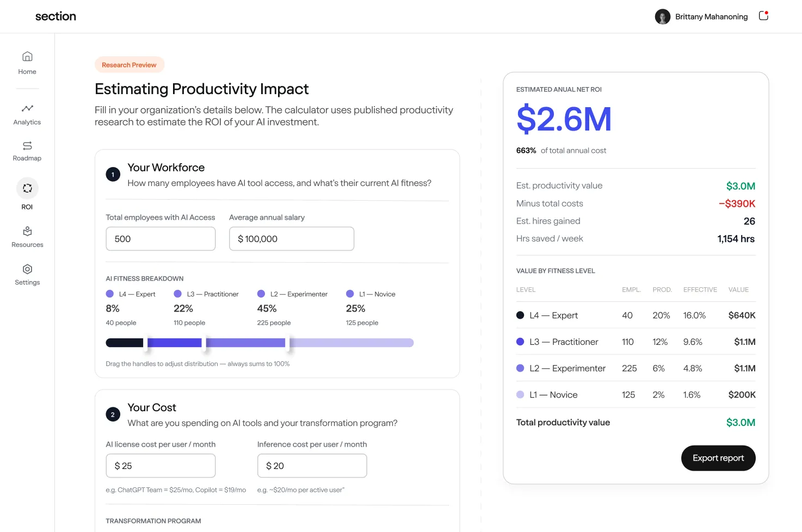
Task: Click the L1 Novice light slider segment
Action: point(352,343)
